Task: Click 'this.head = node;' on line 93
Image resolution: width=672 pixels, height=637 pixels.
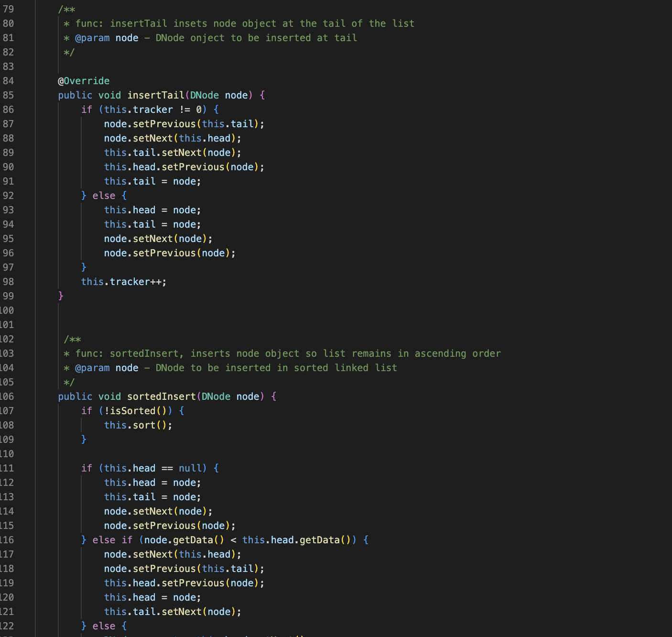Action: (153, 210)
